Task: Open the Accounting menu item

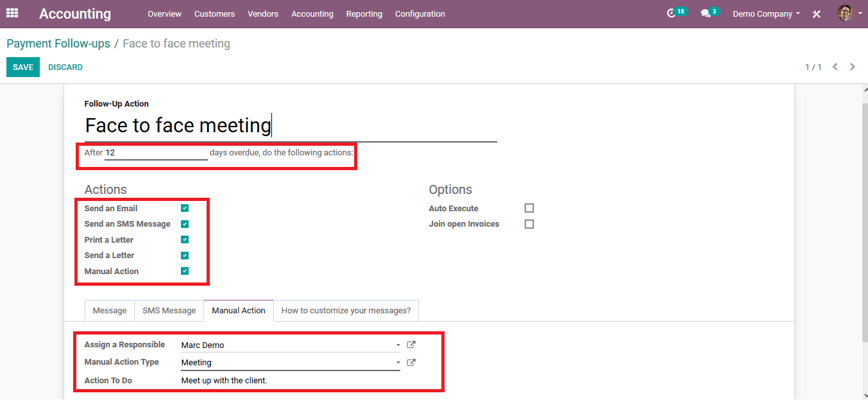Action: point(312,13)
